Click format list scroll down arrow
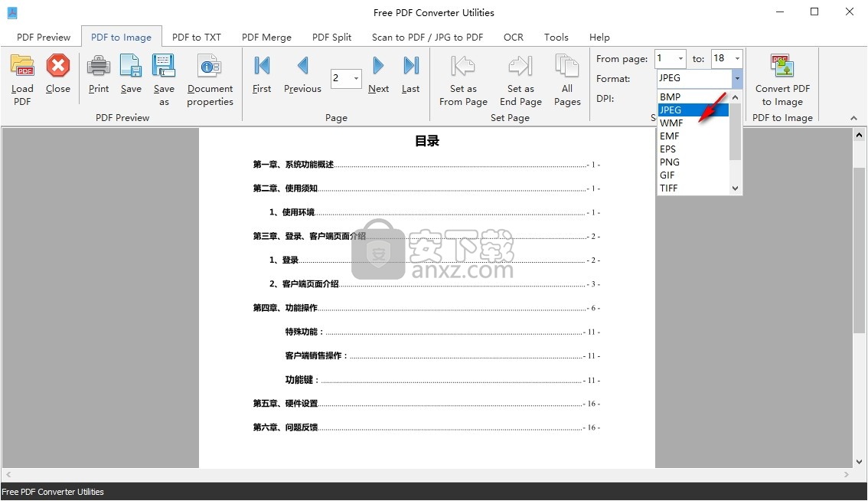Screen dimensions: 868x501 (735, 188)
